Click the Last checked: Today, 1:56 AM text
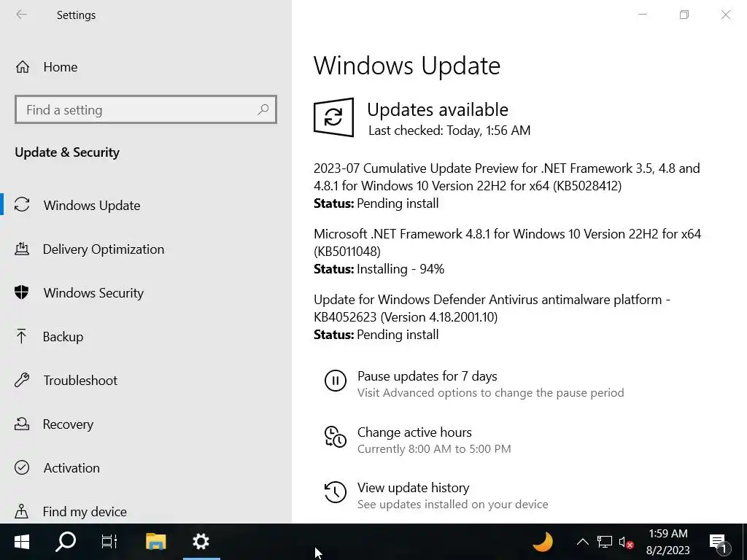The height and width of the screenshot is (560, 747). click(x=449, y=131)
